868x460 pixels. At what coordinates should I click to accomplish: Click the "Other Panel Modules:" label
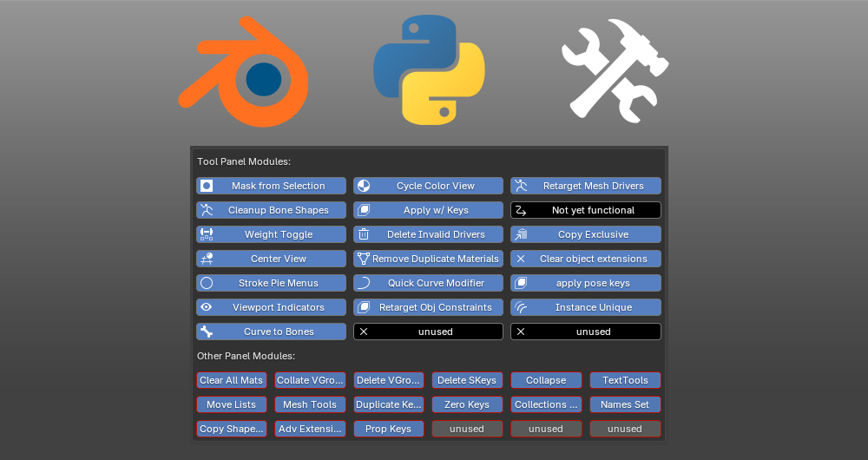coord(246,356)
